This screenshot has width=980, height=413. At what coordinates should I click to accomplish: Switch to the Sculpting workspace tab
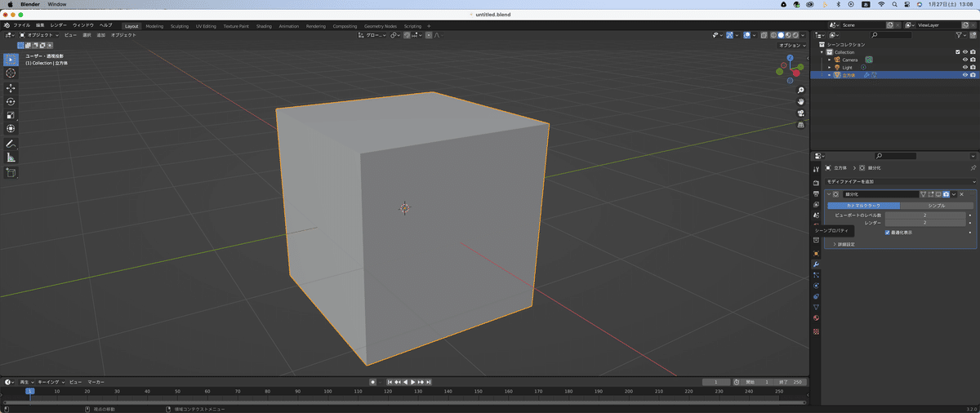point(179,26)
